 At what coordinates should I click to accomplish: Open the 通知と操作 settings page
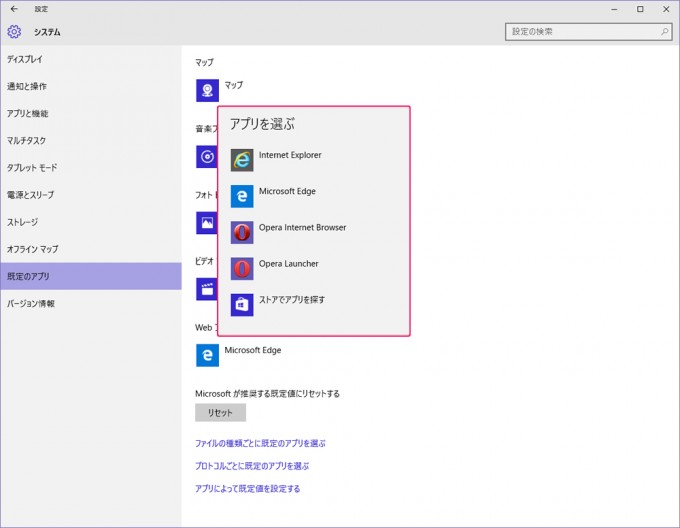[x=91, y=86]
